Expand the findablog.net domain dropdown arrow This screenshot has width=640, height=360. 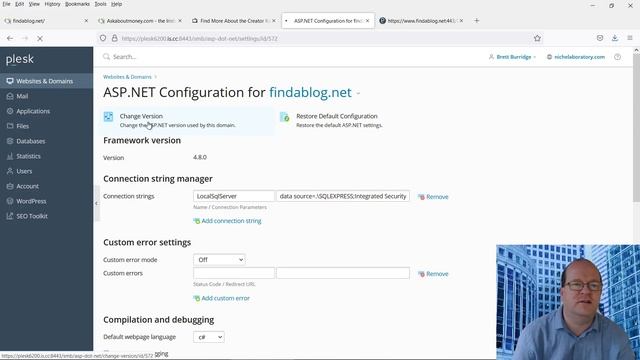tap(358, 93)
